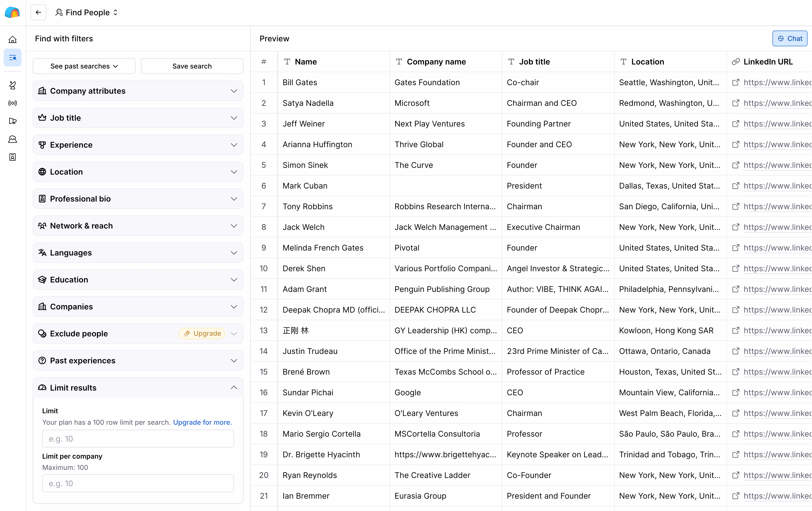This screenshot has width=812, height=511.
Task: Expand the Companies filter section
Action: tap(138, 307)
